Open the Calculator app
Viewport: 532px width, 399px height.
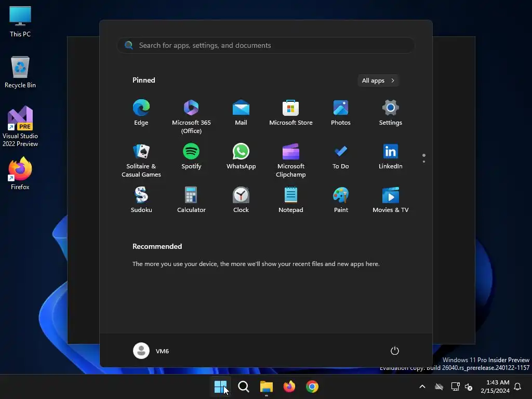(191, 200)
